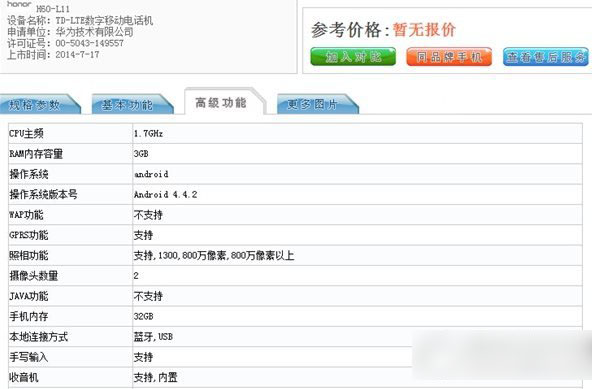This screenshot has width=592, height=389.
Task: Click the 摄像头数量 row label
Action: click(x=34, y=276)
